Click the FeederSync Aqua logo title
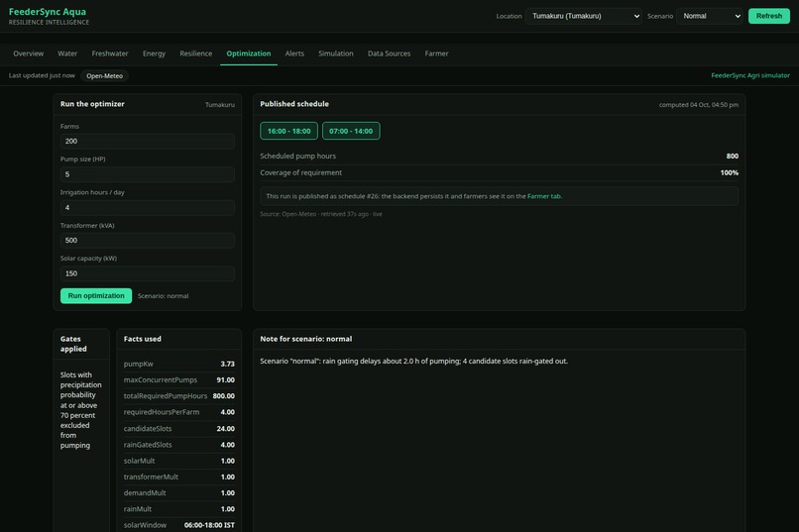Screen dimensions: 799x532 [x=48, y=12]
